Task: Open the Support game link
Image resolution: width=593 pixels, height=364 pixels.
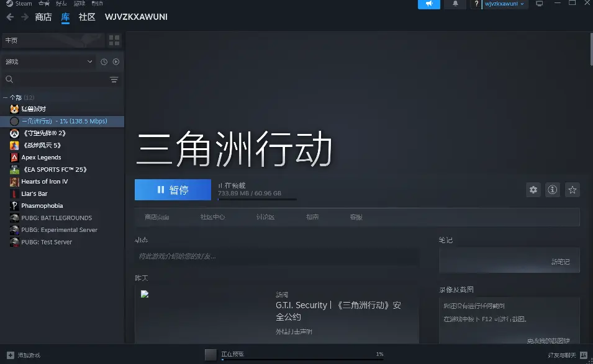Action: point(356,217)
